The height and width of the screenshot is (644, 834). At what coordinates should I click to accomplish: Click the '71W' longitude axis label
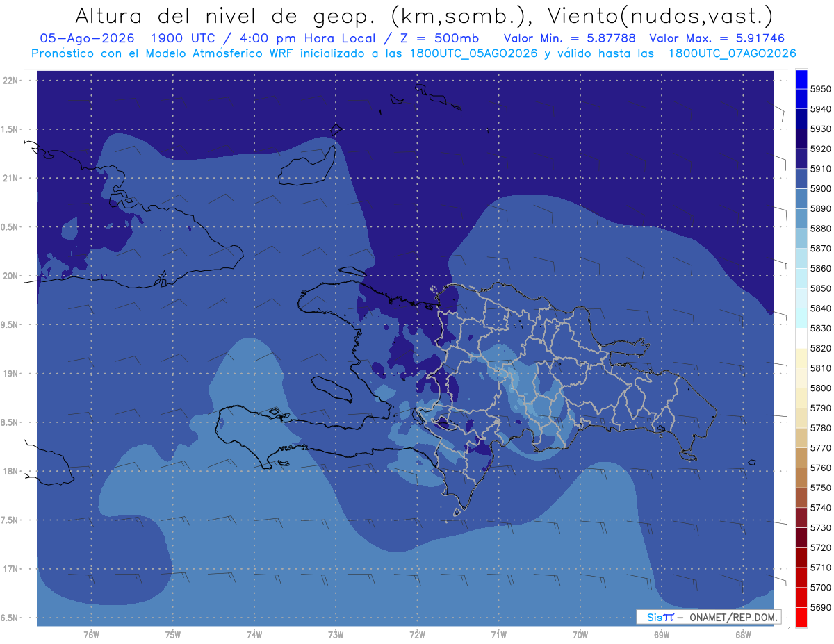pos(498,634)
